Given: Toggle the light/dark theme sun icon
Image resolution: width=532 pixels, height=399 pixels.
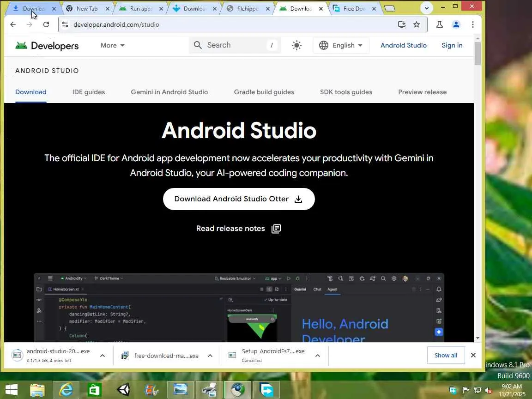Looking at the screenshot, I should tap(296, 45).
